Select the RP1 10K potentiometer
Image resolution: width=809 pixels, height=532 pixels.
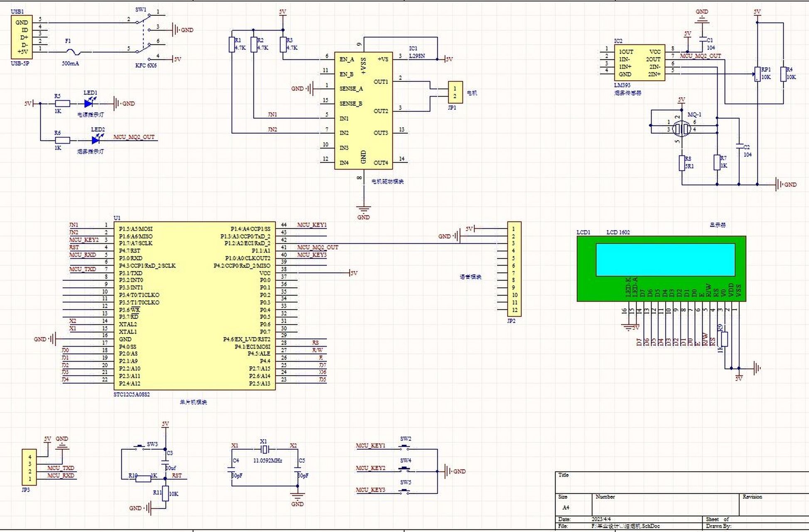(x=757, y=74)
